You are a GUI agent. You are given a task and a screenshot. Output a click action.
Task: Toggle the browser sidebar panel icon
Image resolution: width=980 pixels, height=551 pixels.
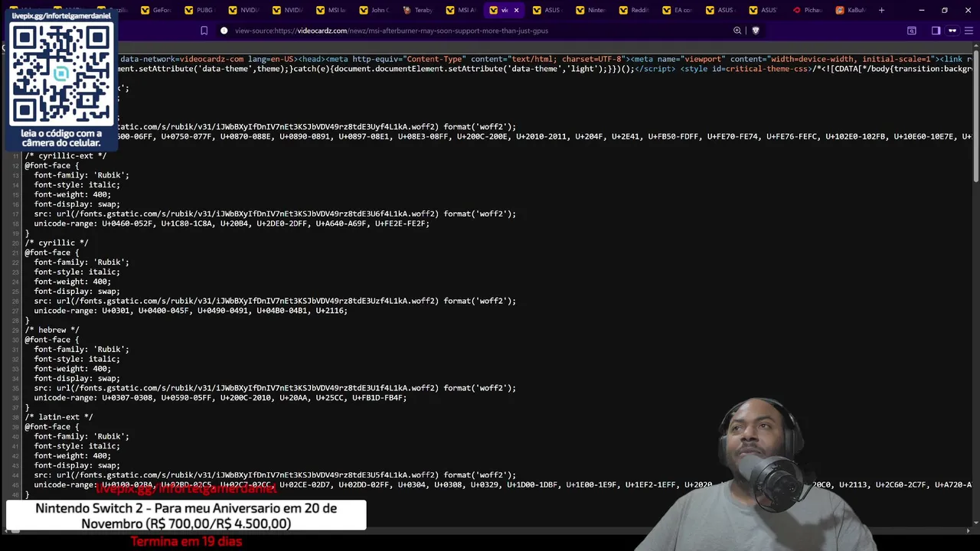[x=936, y=31]
